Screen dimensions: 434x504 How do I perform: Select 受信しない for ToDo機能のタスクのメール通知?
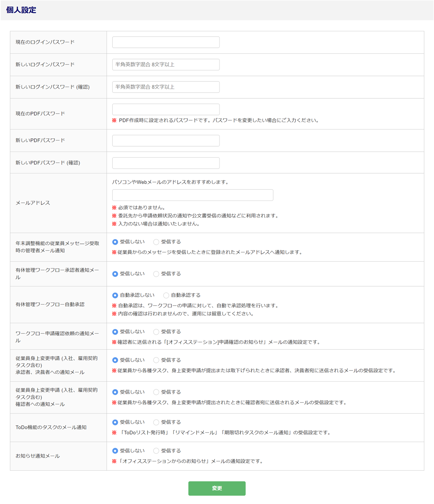pyautogui.click(x=115, y=422)
